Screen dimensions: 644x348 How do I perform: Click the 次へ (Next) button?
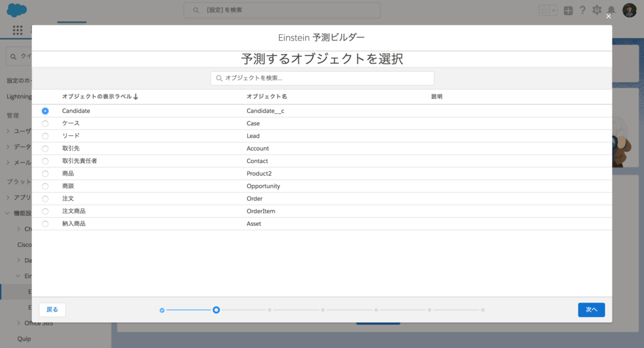point(591,310)
